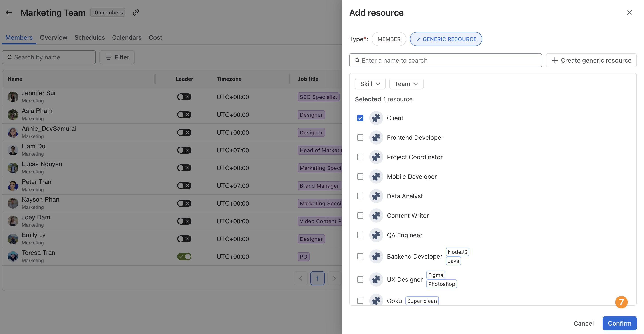Click the Backend Developer puzzle icon
Image resolution: width=644 pixels, height=334 pixels.
pyautogui.click(x=376, y=256)
